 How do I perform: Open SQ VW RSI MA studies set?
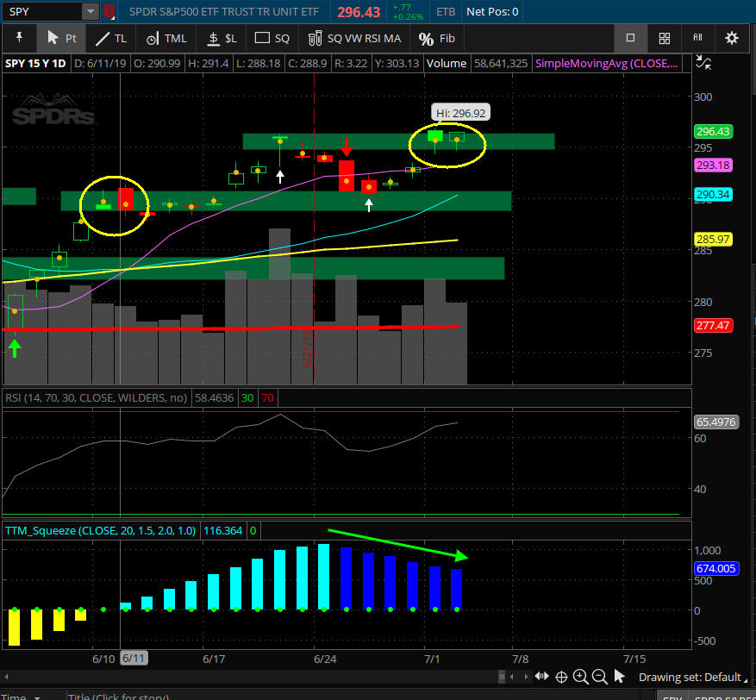click(354, 38)
